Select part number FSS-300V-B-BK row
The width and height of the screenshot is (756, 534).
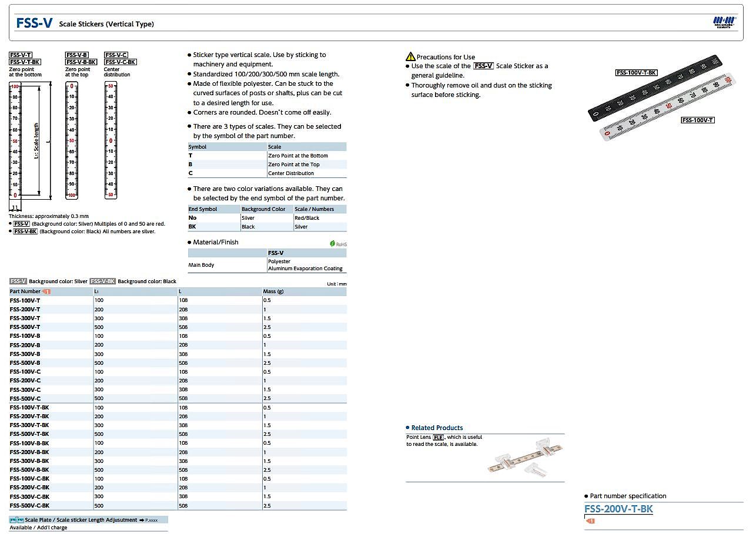tap(178, 461)
